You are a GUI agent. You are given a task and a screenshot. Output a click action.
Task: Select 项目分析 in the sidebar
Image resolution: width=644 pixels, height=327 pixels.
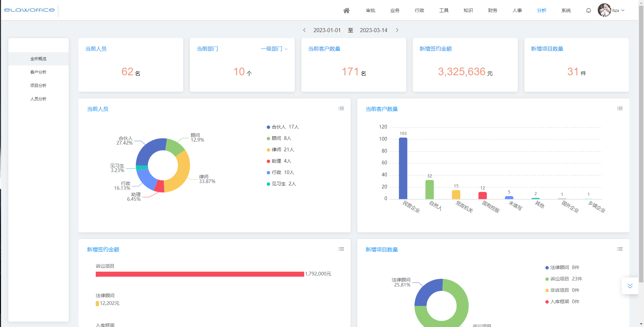pos(39,86)
